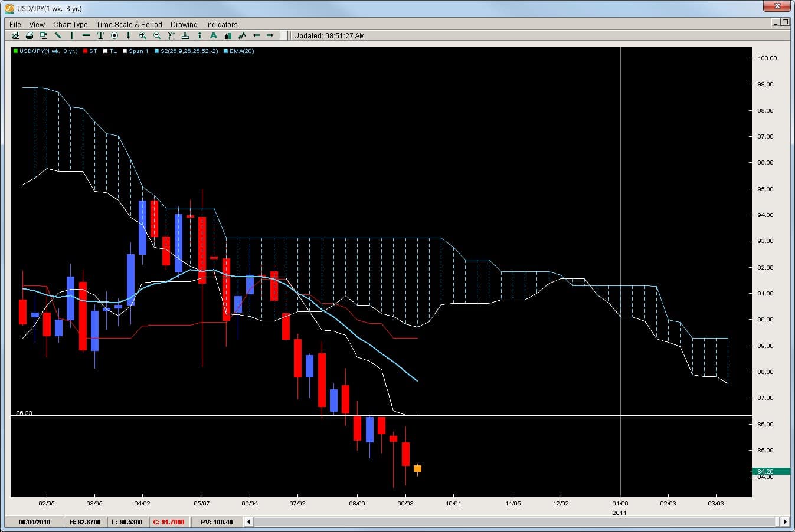Open the Indicators menu
Viewport: 795px width, 532px height.
[221, 24]
